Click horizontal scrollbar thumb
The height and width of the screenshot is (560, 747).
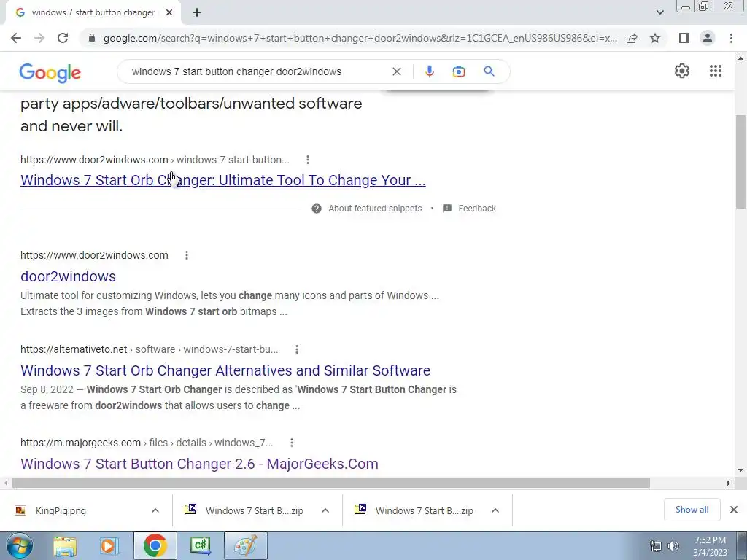[331, 483]
